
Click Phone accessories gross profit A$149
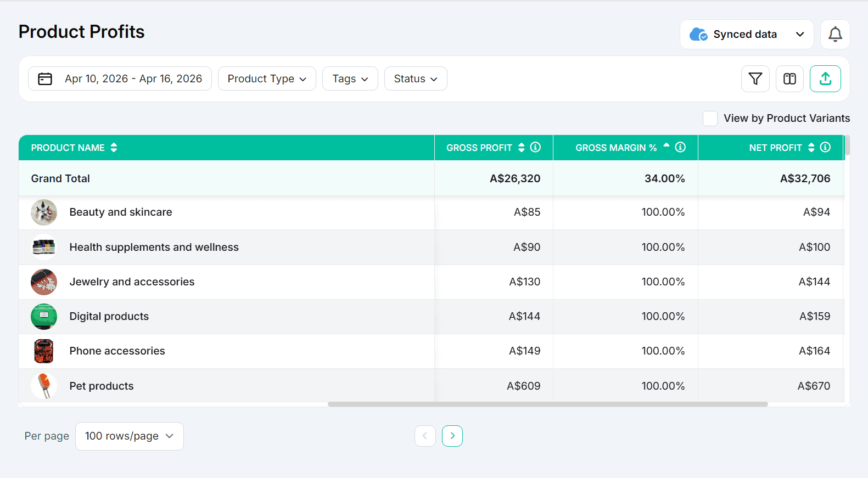[525, 351]
